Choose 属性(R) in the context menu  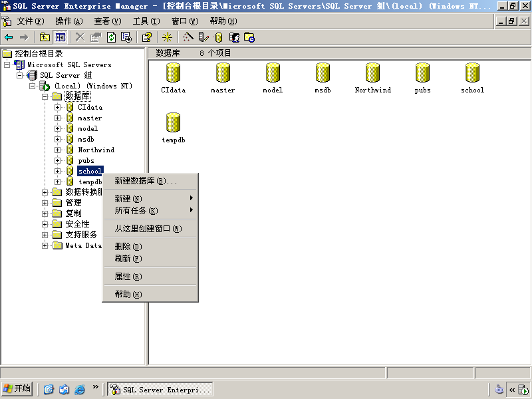(150, 277)
